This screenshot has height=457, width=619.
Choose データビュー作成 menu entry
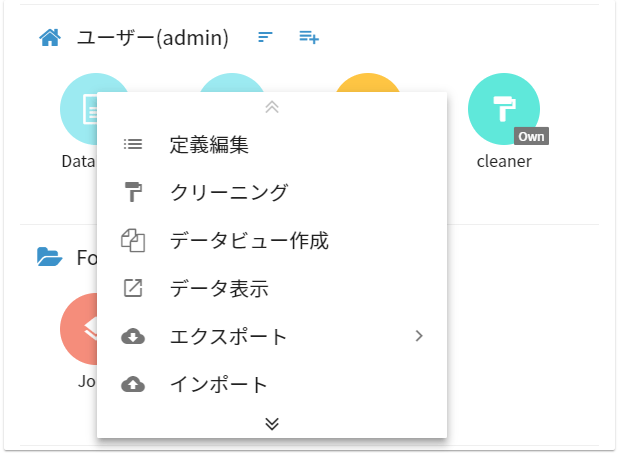249,240
